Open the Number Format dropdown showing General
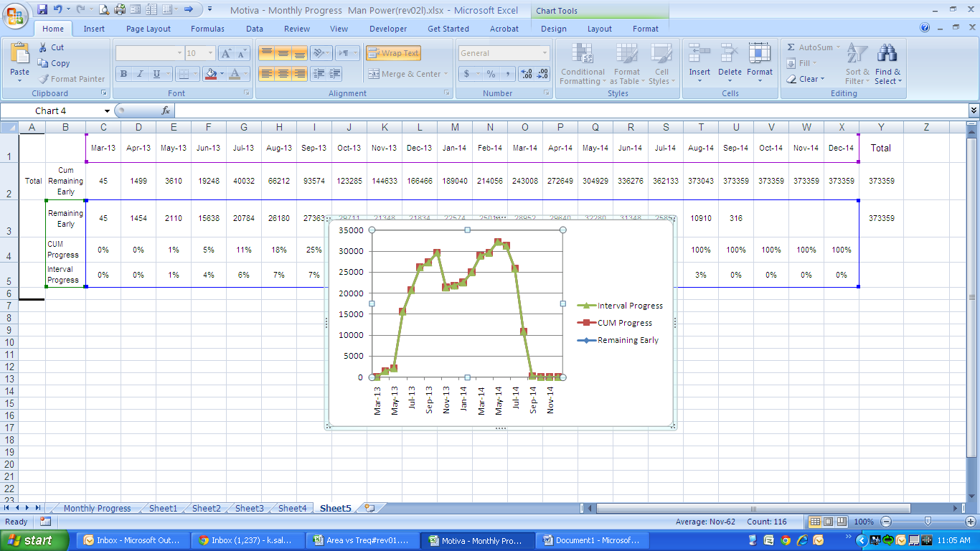Screen dimensions: 980x551 tap(543, 52)
